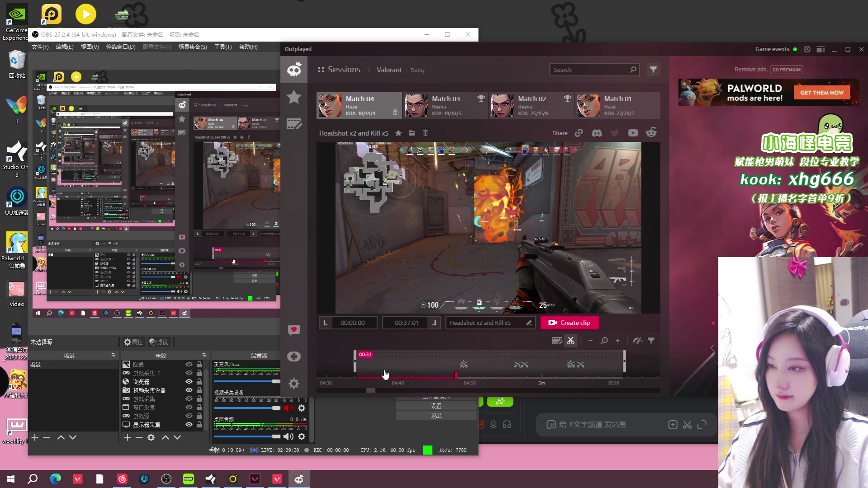Open the advanced editor film icon above timeline
This screenshot has width=868, height=488.
click(557, 341)
